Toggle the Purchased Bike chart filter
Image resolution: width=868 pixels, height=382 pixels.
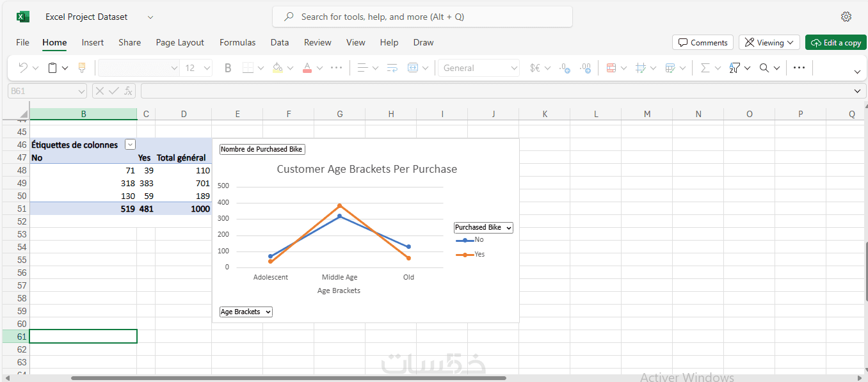483,227
